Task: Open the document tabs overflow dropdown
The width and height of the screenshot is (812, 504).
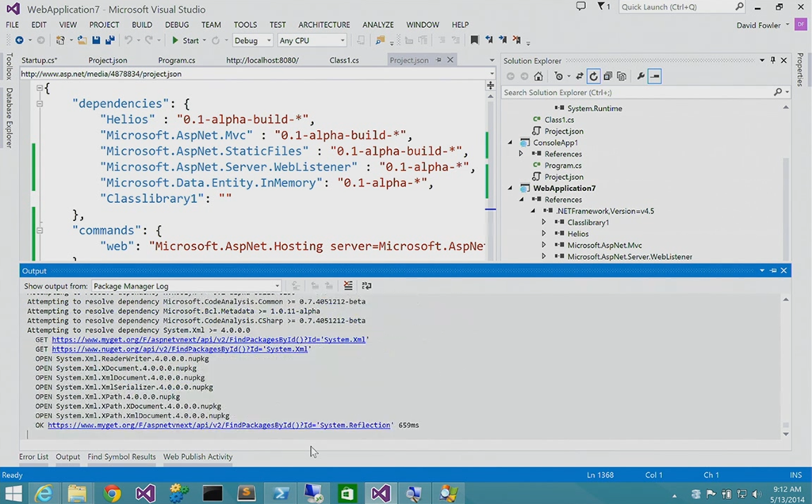Action: click(492, 60)
